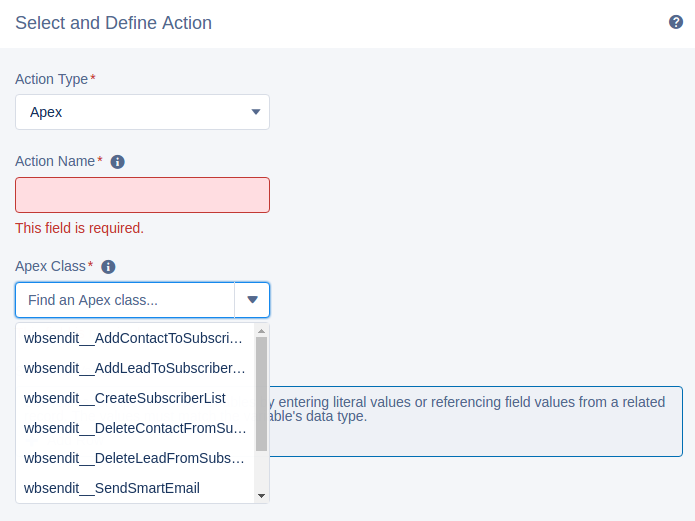Screen dimensions: 695x521
Task: Click the list scrollbar down arrow
Action: coord(262,495)
